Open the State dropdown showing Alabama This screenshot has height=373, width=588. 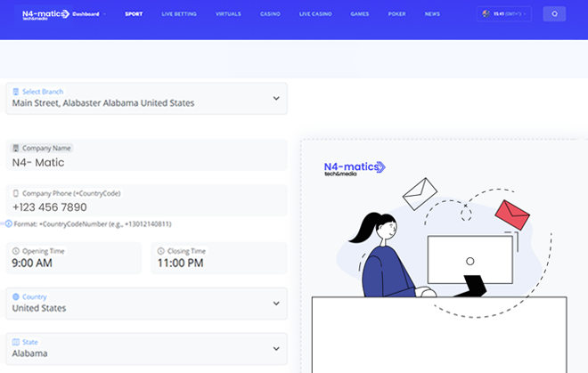point(275,348)
